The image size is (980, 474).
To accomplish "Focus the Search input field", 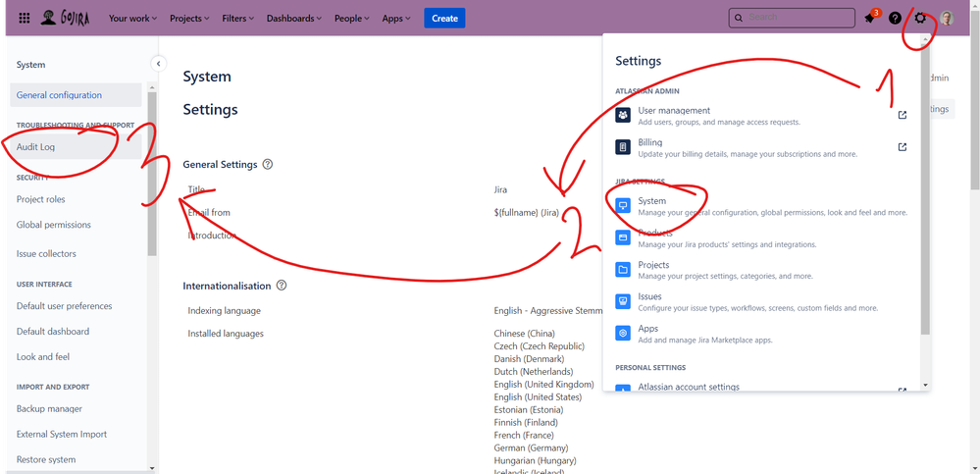I will [792, 18].
